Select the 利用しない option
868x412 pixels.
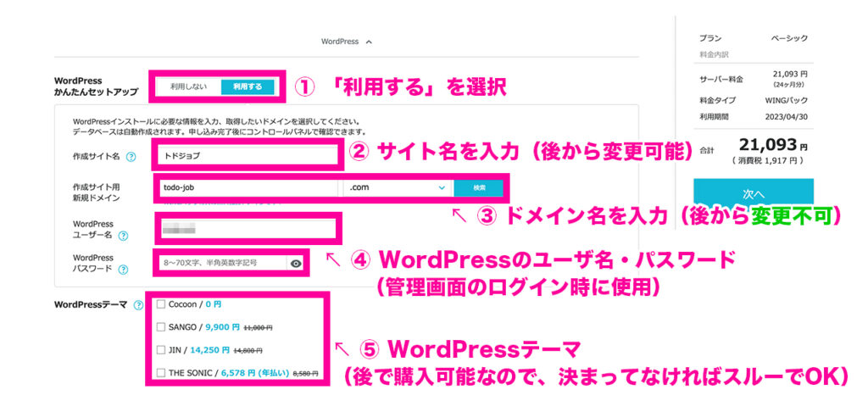point(189,86)
